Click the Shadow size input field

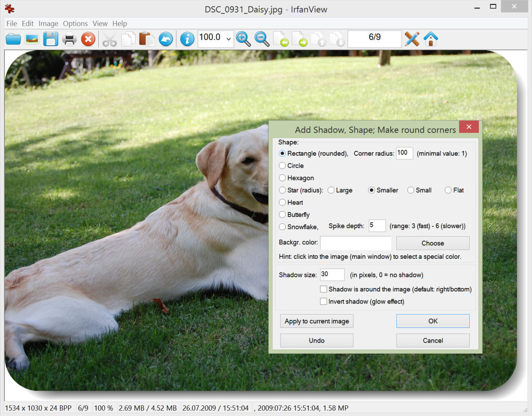(332, 275)
